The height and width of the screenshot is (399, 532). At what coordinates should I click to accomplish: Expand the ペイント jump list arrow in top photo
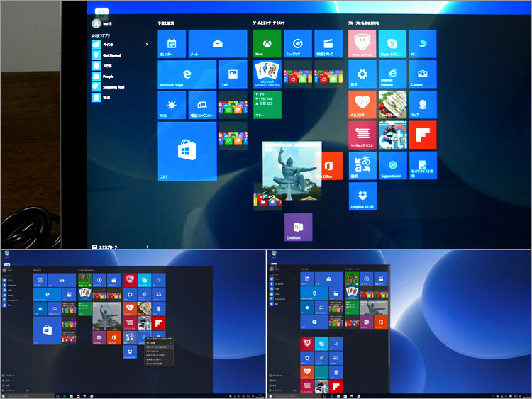click(147, 45)
